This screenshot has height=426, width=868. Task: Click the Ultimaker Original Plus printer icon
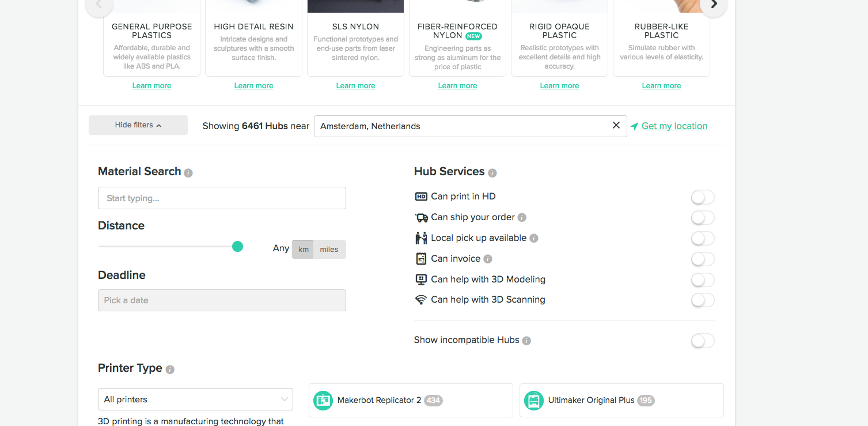(534, 400)
